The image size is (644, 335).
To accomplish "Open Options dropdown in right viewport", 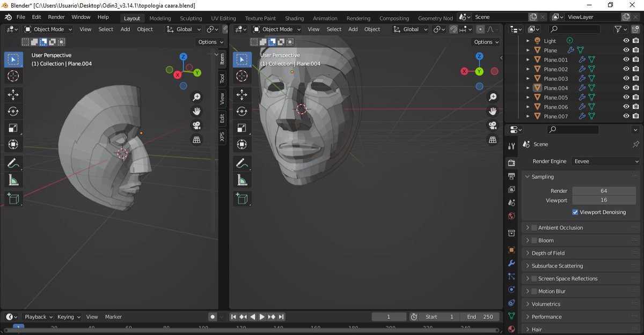I will click(486, 42).
